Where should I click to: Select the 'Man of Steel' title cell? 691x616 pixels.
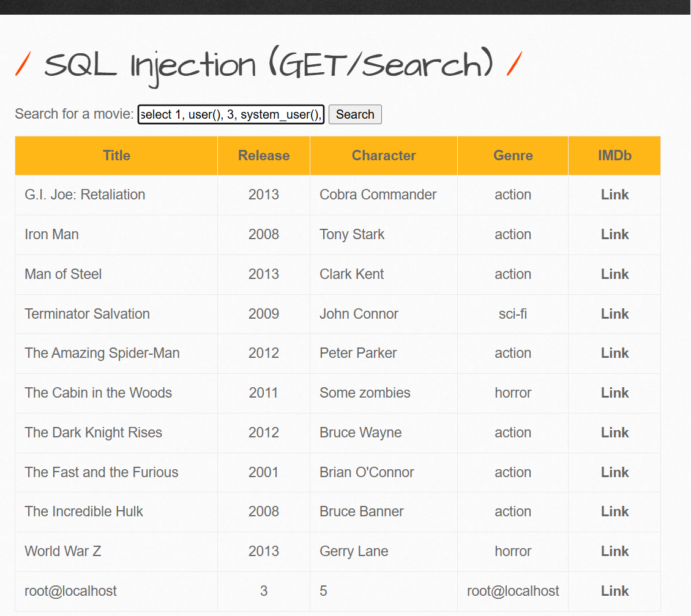tap(116, 274)
